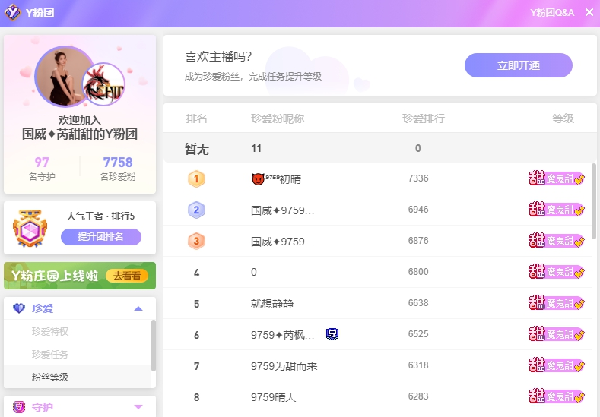Viewport: 600px width, 417px height.
Task: Click the level badge in the 9759唐人 row
Action: (556, 396)
